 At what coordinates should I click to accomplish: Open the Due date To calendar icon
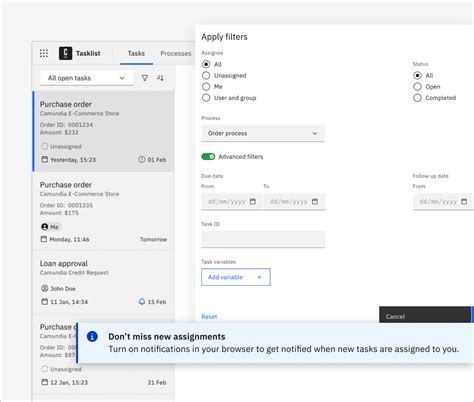(315, 201)
